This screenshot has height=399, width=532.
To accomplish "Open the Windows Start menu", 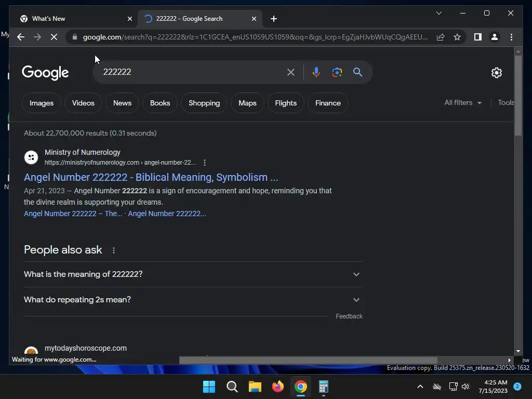I will pyautogui.click(x=209, y=387).
